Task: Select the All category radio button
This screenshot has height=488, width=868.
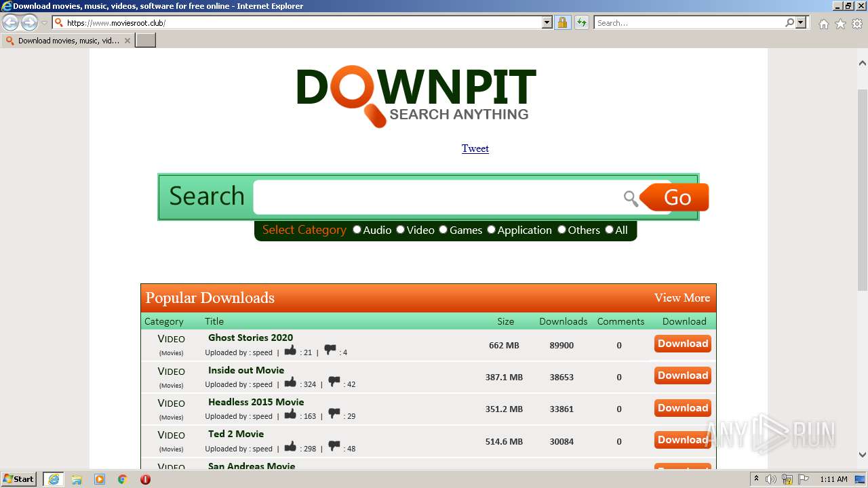Action: [609, 230]
